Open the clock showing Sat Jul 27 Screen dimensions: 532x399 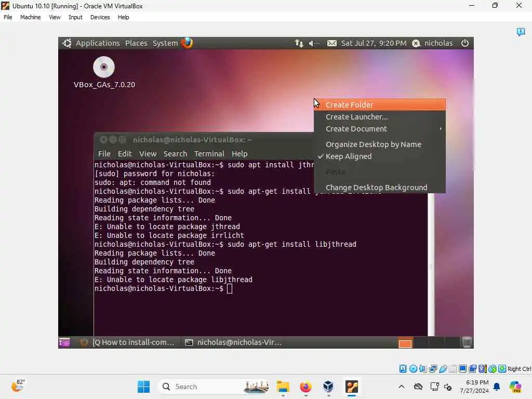click(x=374, y=43)
